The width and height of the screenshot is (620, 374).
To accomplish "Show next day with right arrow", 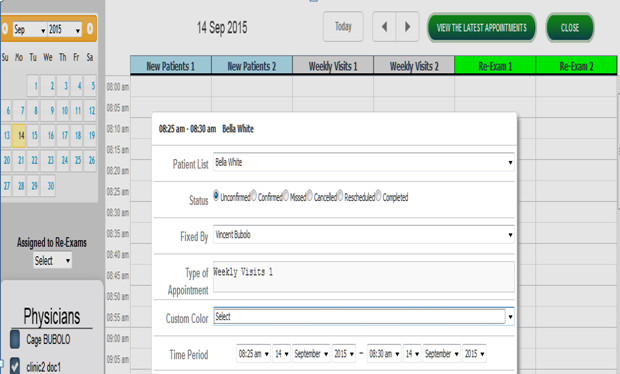I will point(407,26).
